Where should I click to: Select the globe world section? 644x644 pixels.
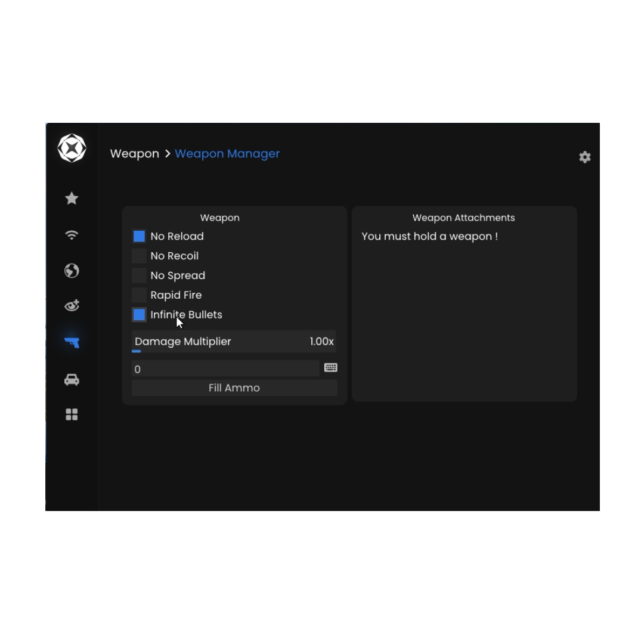[72, 271]
